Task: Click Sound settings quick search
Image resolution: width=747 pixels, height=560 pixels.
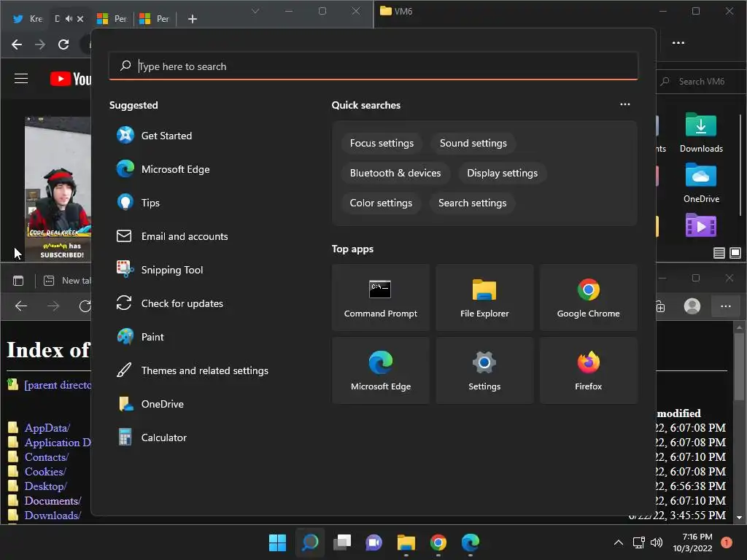Action: [473, 144]
